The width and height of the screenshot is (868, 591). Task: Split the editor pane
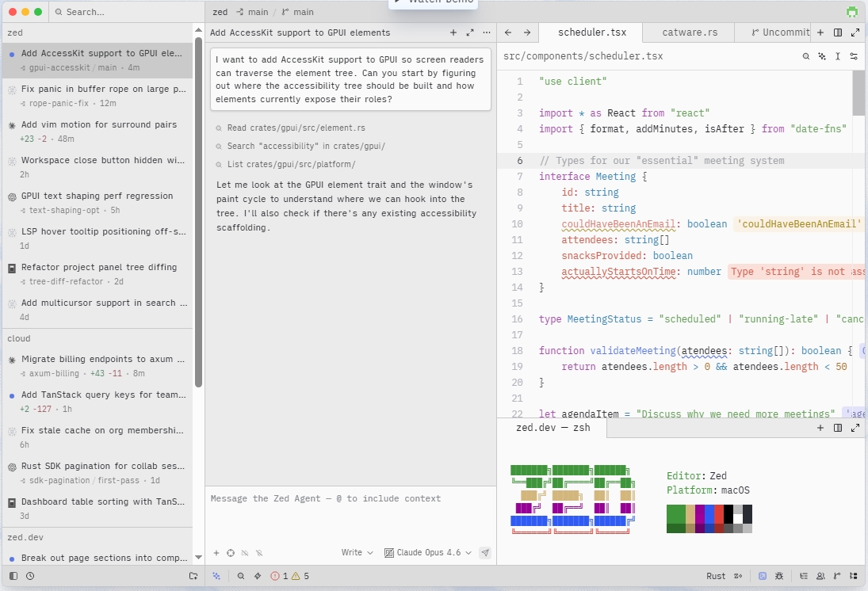click(838, 32)
